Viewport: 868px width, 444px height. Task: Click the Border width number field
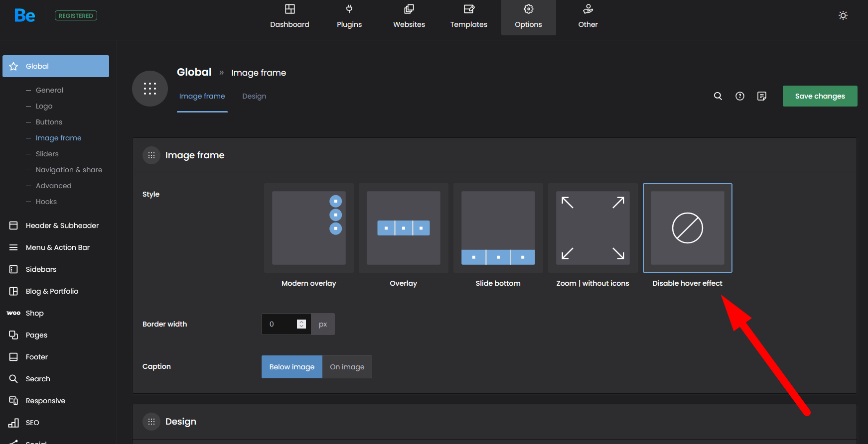(x=280, y=324)
